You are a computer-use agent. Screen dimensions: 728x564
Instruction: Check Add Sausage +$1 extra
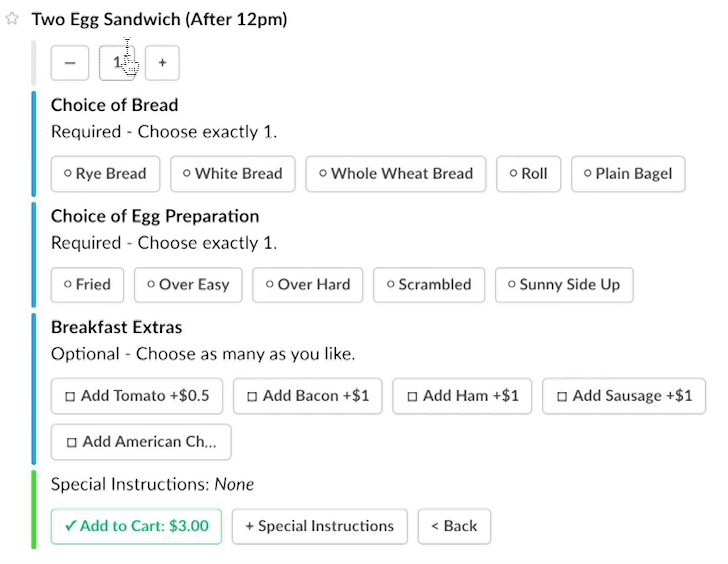623,396
